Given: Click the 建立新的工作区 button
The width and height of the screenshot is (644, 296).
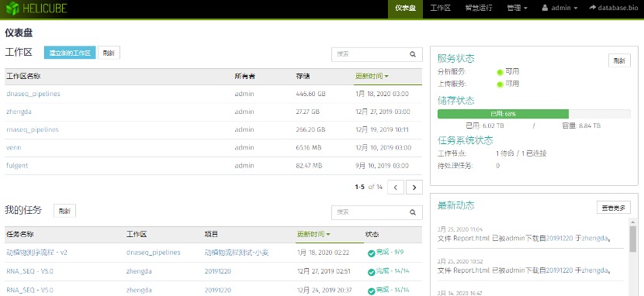Looking at the screenshot, I should click(70, 53).
